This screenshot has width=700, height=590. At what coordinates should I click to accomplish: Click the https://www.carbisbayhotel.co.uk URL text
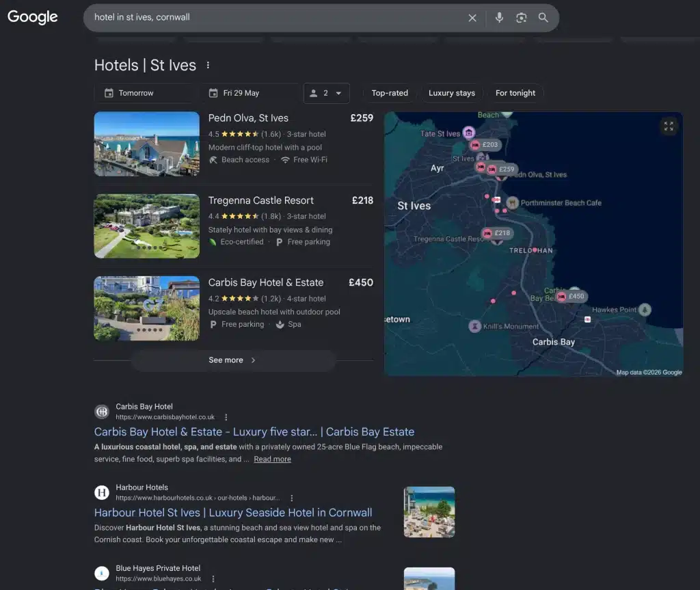[165, 417]
